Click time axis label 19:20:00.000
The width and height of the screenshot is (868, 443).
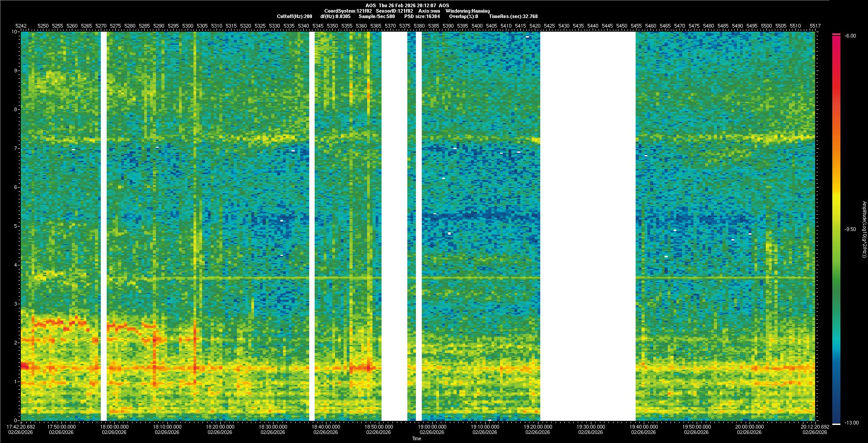(x=538, y=426)
